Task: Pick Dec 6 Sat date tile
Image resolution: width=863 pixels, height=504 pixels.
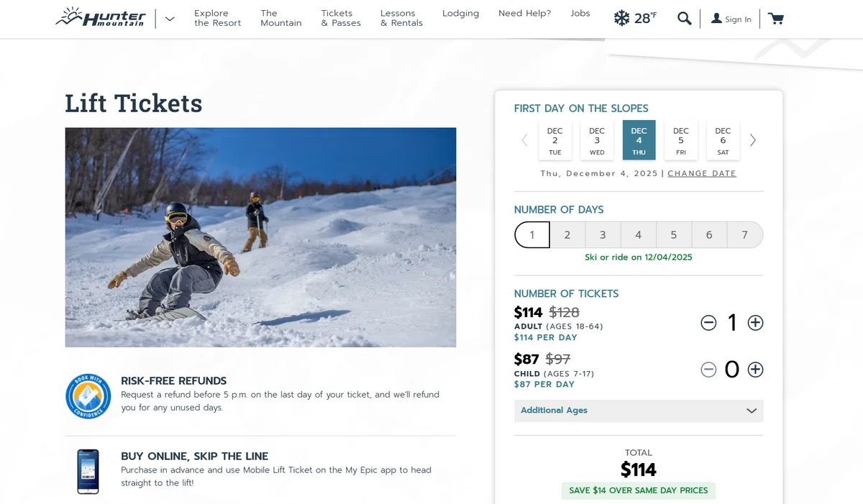Action: (x=723, y=140)
